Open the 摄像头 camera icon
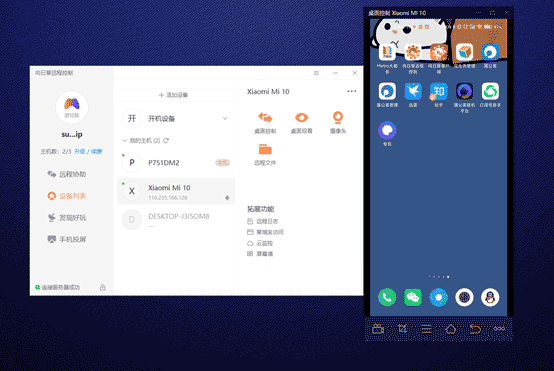The width and height of the screenshot is (554, 371). pos(338,117)
